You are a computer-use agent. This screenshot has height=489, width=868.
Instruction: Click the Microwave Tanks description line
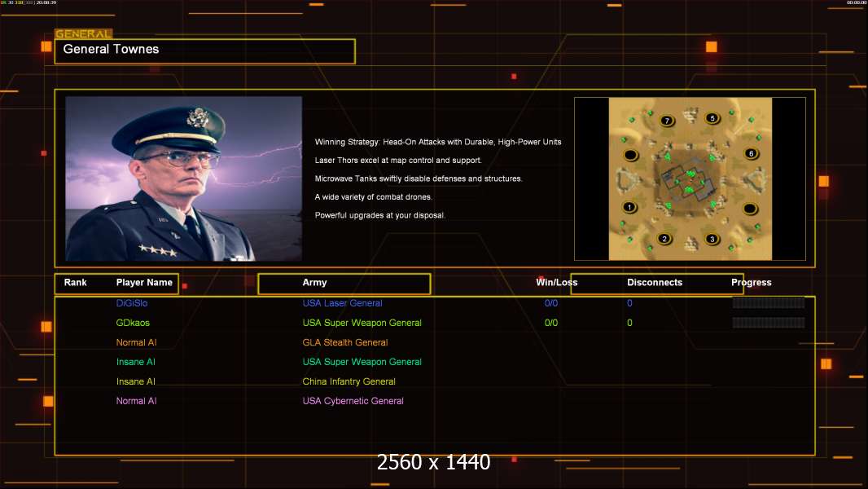click(x=419, y=178)
